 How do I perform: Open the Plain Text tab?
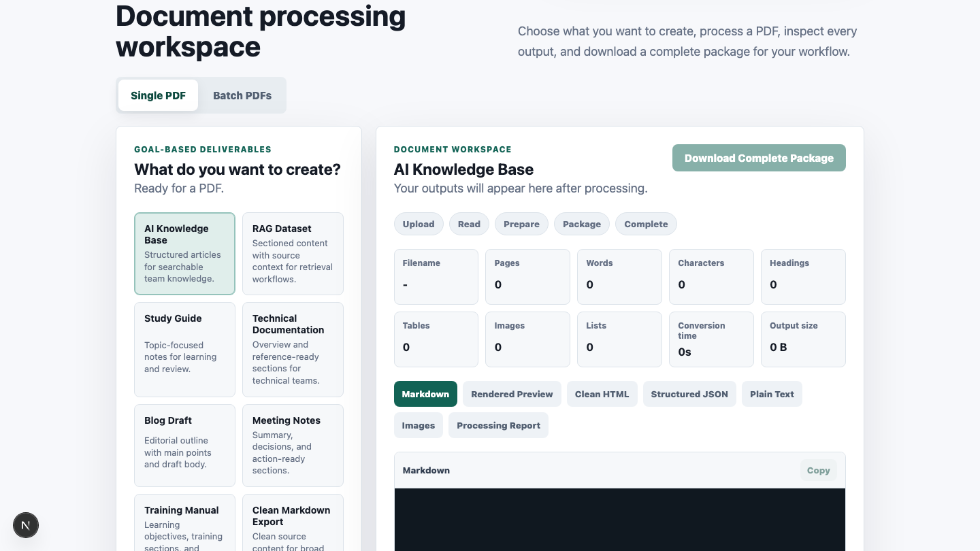(772, 394)
